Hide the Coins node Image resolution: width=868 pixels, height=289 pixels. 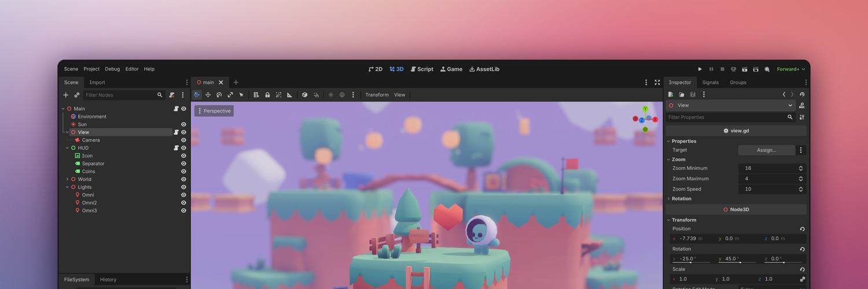pyautogui.click(x=183, y=172)
